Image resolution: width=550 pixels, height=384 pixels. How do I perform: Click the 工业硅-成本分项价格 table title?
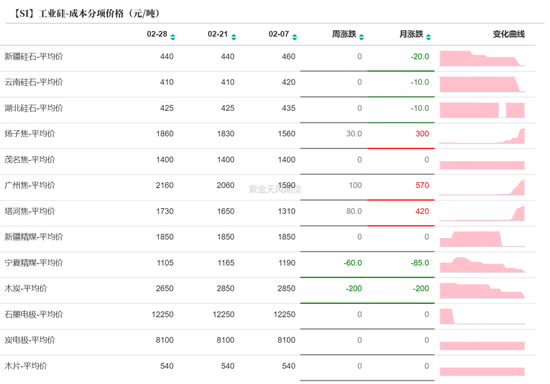pyautogui.click(x=87, y=13)
